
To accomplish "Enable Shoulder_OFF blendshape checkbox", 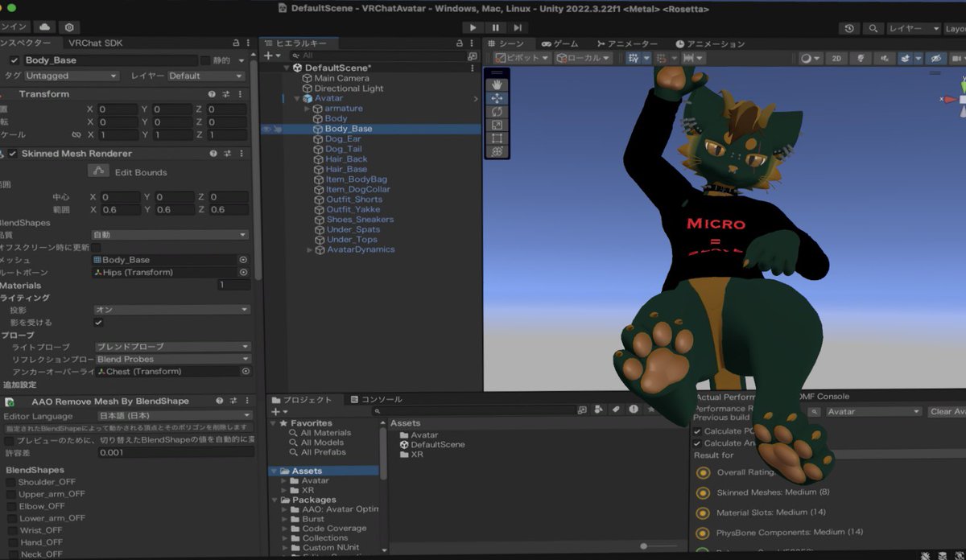I will tap(10, 482).
